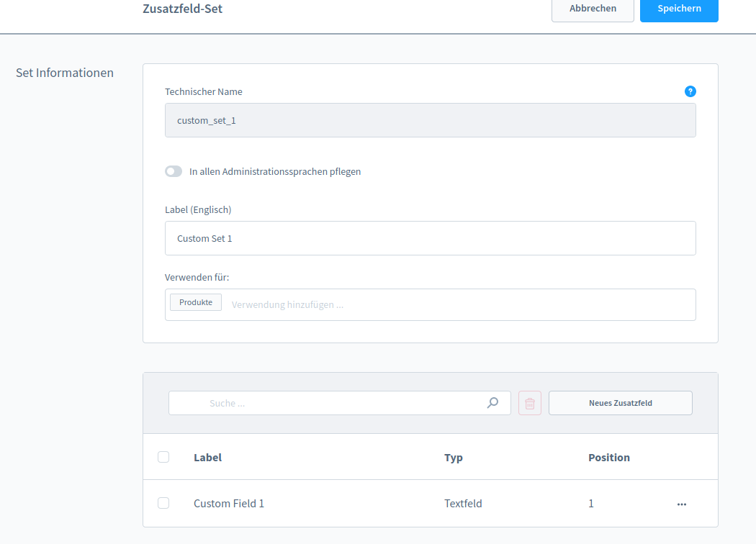This screenshot has width=756, height=544.
Task: Check the select-all checkbox in table header
Action: click(x=163, y=457)
